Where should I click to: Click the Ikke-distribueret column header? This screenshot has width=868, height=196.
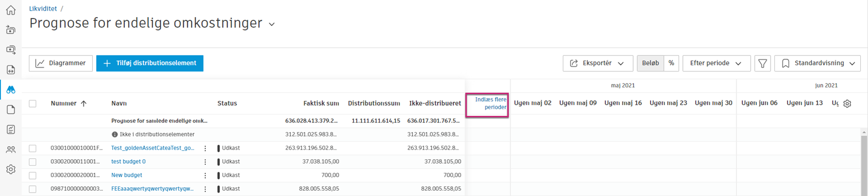pos(435,103)
